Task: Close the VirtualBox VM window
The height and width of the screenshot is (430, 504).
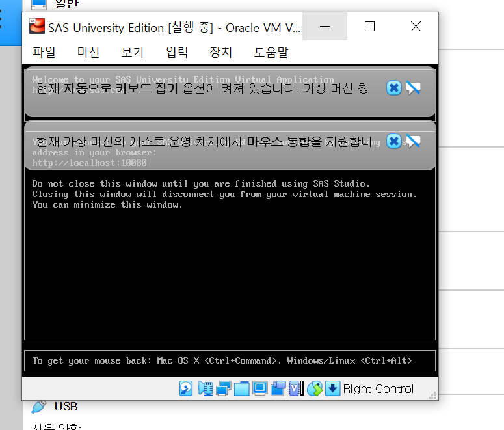Action: coord(416,27)
